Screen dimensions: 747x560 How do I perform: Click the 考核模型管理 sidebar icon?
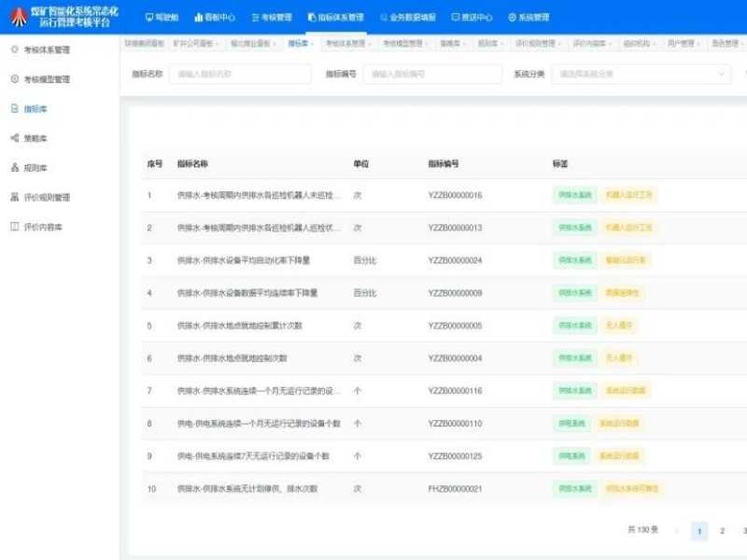point(14,79)
